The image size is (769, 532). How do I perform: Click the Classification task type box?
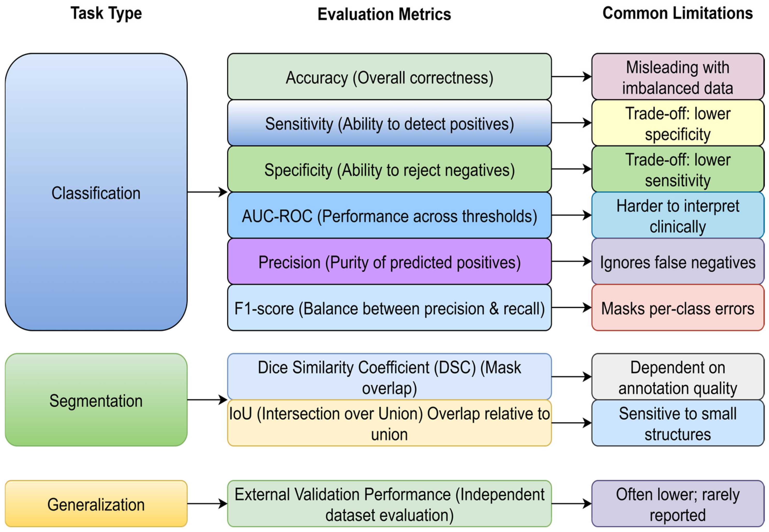pos(96,192)
